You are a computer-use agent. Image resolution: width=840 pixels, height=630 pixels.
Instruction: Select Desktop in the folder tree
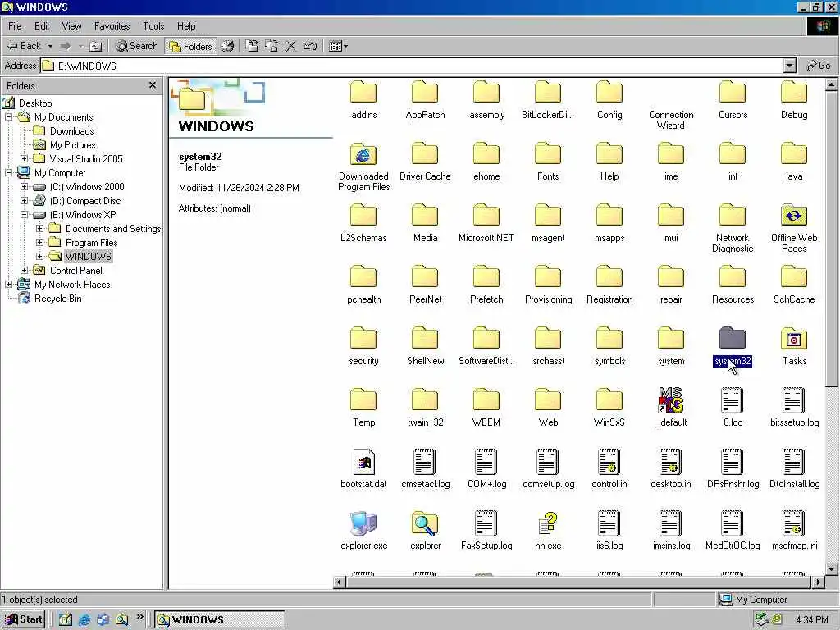[35, 103]
